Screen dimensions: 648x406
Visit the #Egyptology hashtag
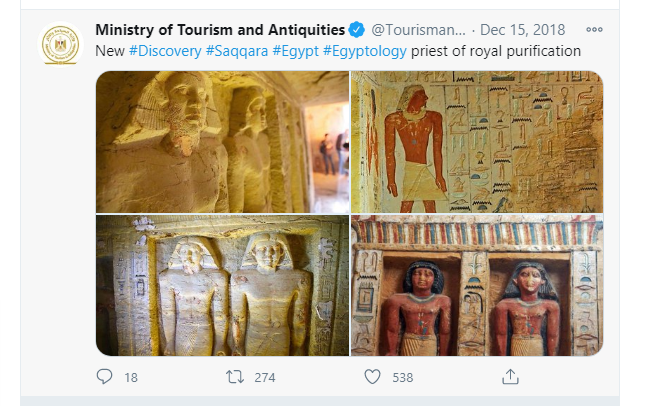[365, 50]
